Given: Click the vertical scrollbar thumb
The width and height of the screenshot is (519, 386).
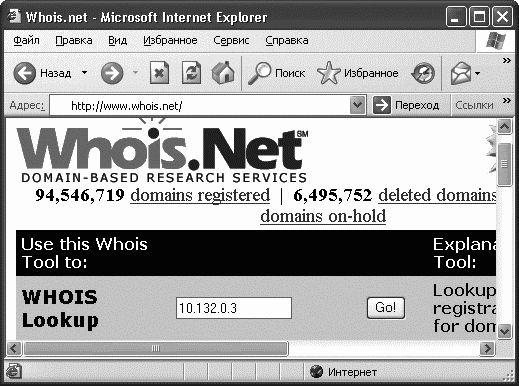Looking at the screenshot, I should (504, 164).
